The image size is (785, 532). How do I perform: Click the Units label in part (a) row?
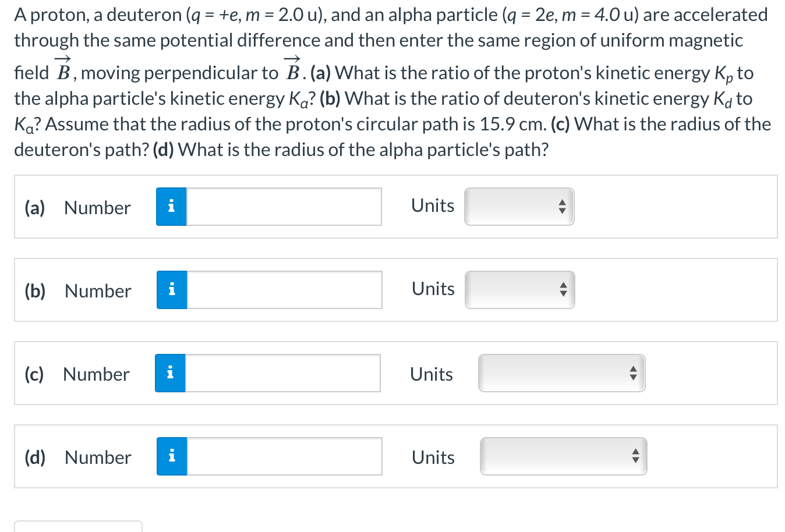click(432, 205)
